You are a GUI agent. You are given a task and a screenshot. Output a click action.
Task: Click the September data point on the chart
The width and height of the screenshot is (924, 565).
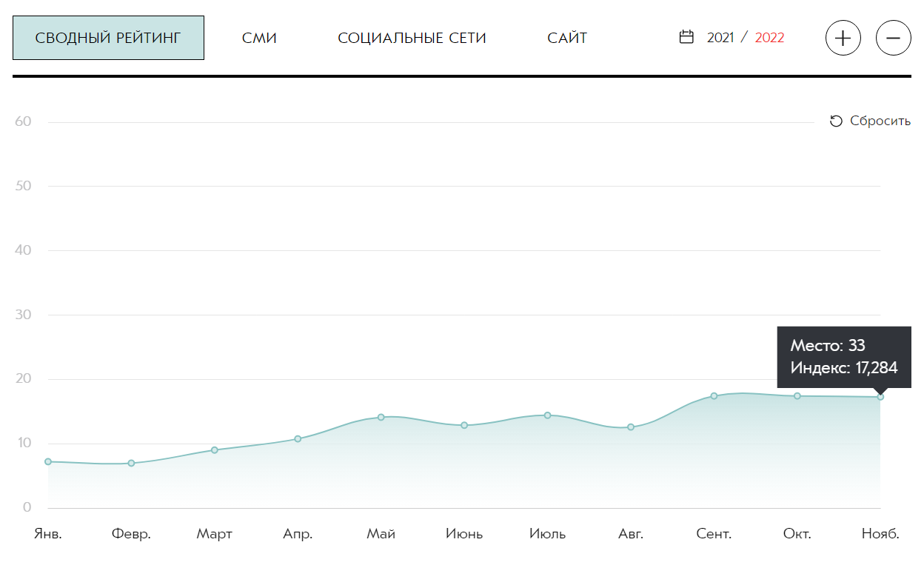click(x=714, y=396)
